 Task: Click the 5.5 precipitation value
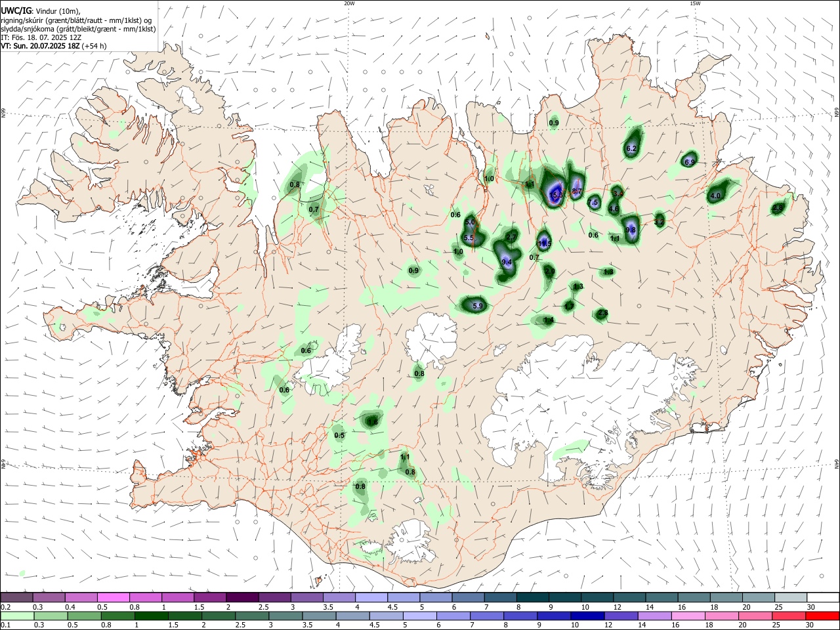[x=469, y=238]
